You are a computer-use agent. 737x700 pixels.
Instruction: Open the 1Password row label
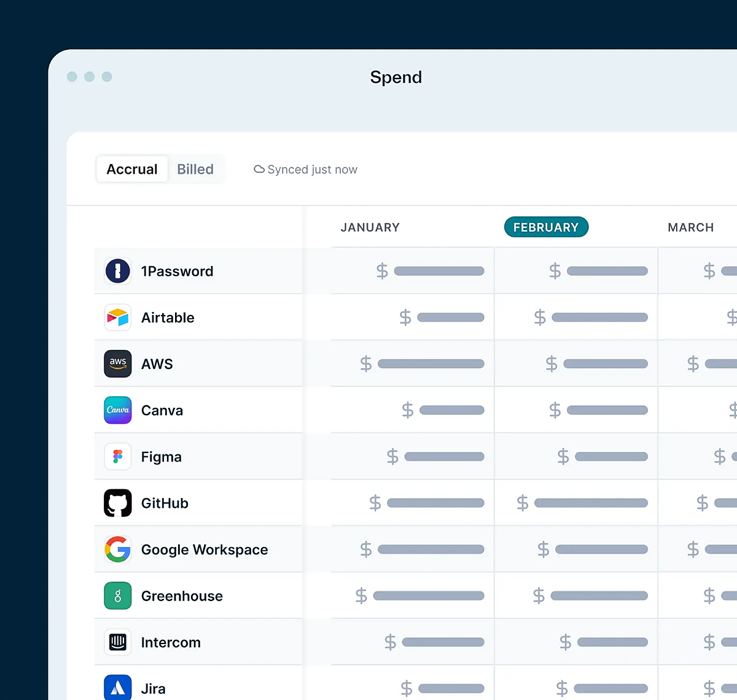coord(177,271)
